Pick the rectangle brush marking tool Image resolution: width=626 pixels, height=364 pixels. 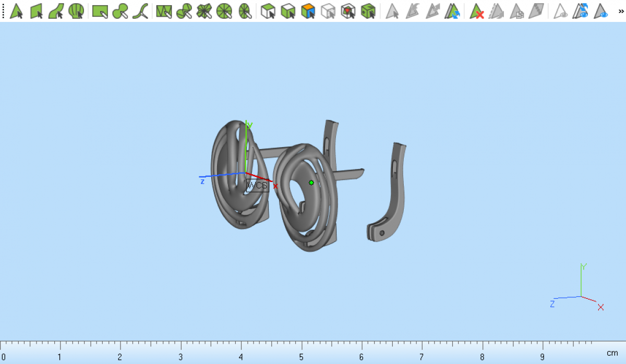coord(100,11)
